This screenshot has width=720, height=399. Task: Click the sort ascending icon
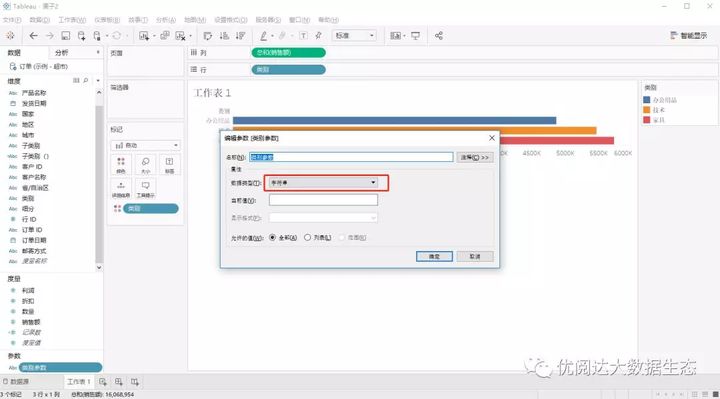coord(224,35)
